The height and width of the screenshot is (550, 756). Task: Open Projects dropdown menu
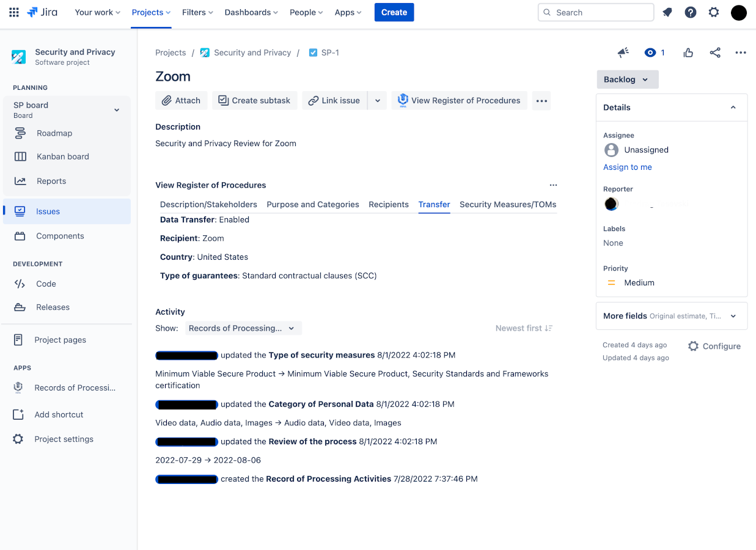click(x=152, y=12)
